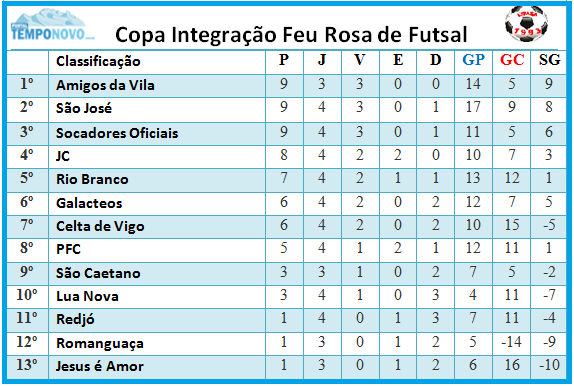Click the red GC column header

(512, 59)
